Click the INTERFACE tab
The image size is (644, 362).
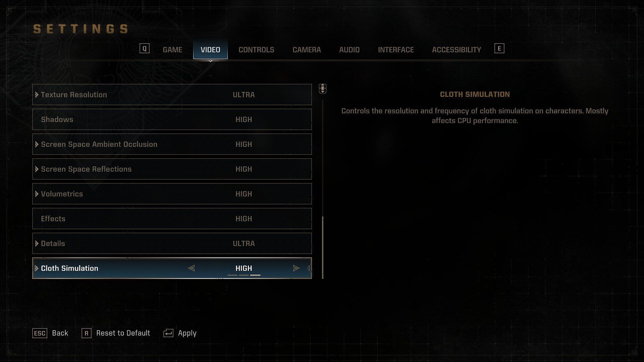pyautogui.click(x=395, y=50)
